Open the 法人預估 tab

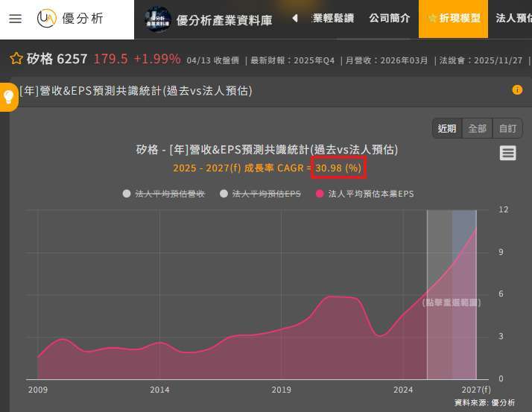513,19
